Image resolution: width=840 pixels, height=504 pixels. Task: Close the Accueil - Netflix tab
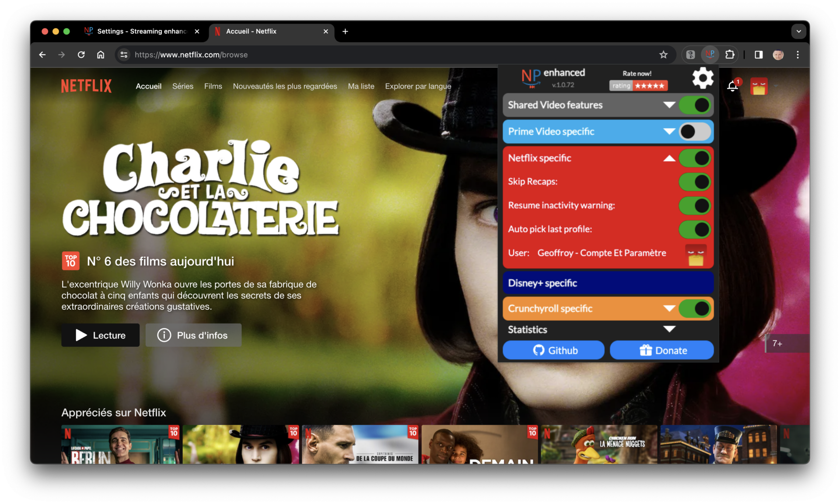click(325, 31)
